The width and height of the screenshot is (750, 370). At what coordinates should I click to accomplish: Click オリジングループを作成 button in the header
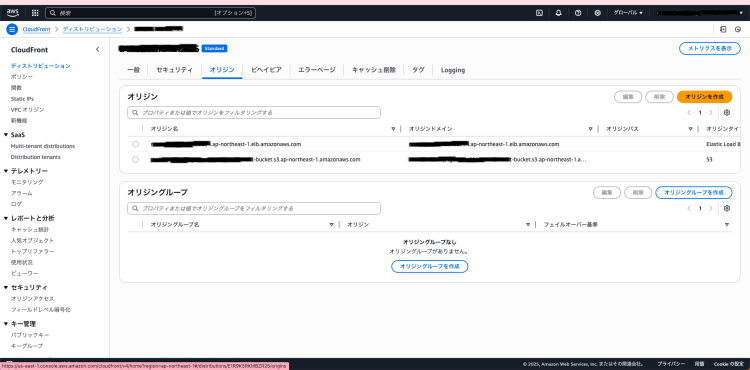694,192
